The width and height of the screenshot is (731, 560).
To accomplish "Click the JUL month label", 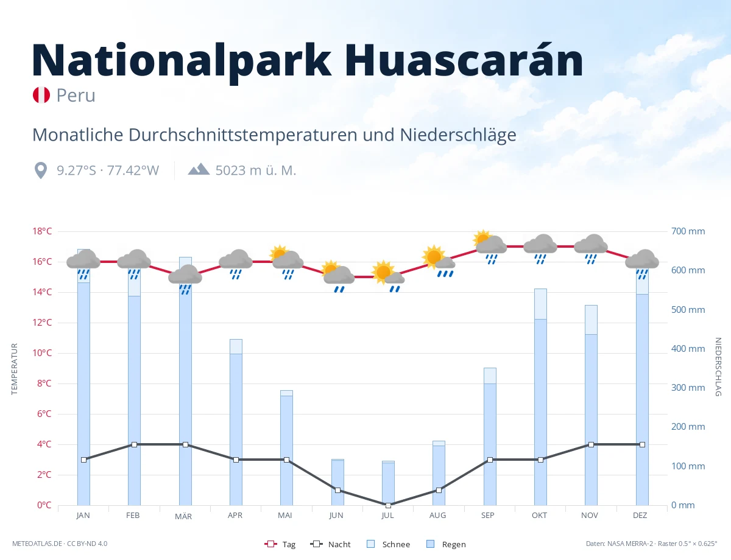I will point(387,516).
